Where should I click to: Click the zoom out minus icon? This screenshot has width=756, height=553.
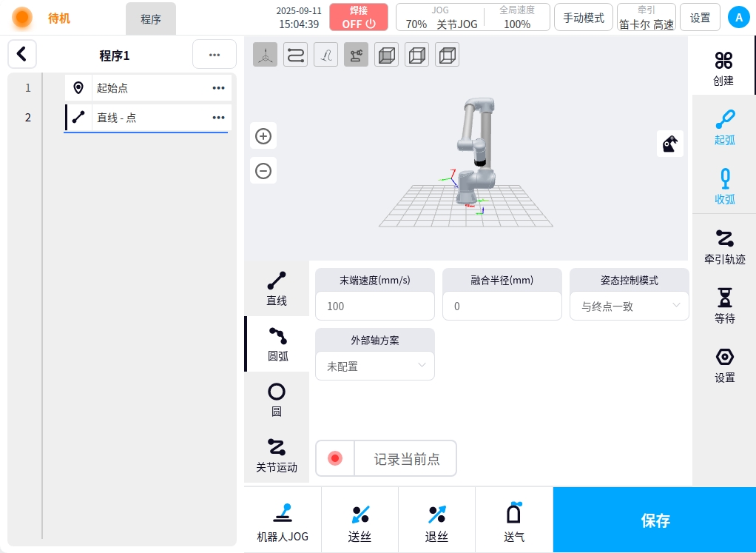[263, 171]
